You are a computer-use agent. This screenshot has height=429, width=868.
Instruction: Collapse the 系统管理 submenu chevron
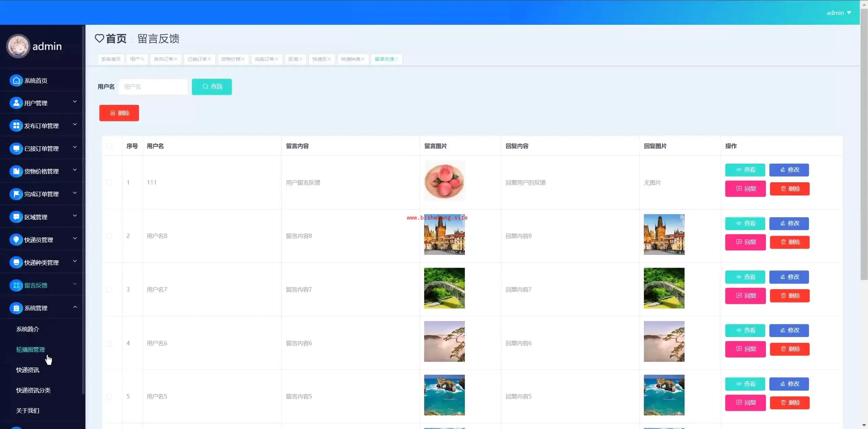tap(75, 307)
